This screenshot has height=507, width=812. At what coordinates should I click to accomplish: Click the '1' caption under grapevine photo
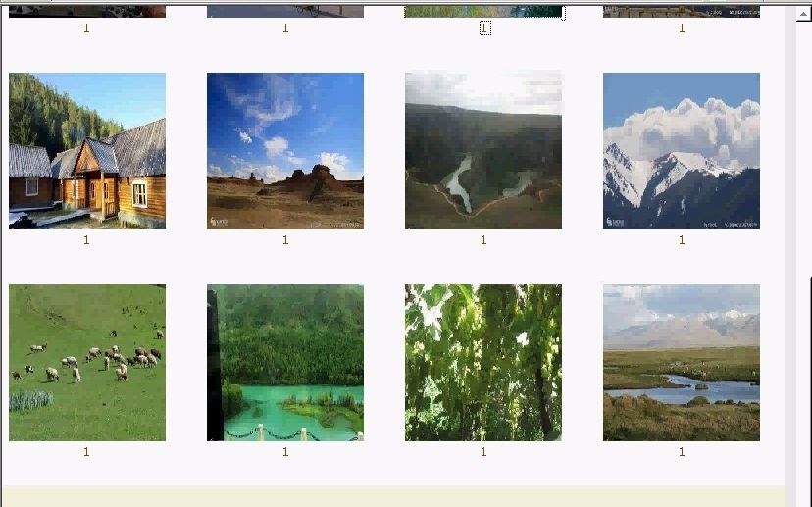(483, 451)
